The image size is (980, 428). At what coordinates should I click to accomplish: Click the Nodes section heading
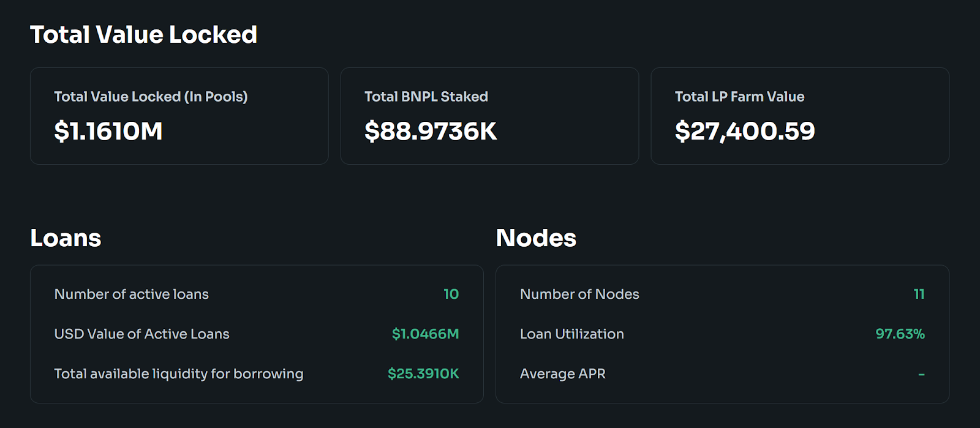pyautogui.click(x=536, y=238)
